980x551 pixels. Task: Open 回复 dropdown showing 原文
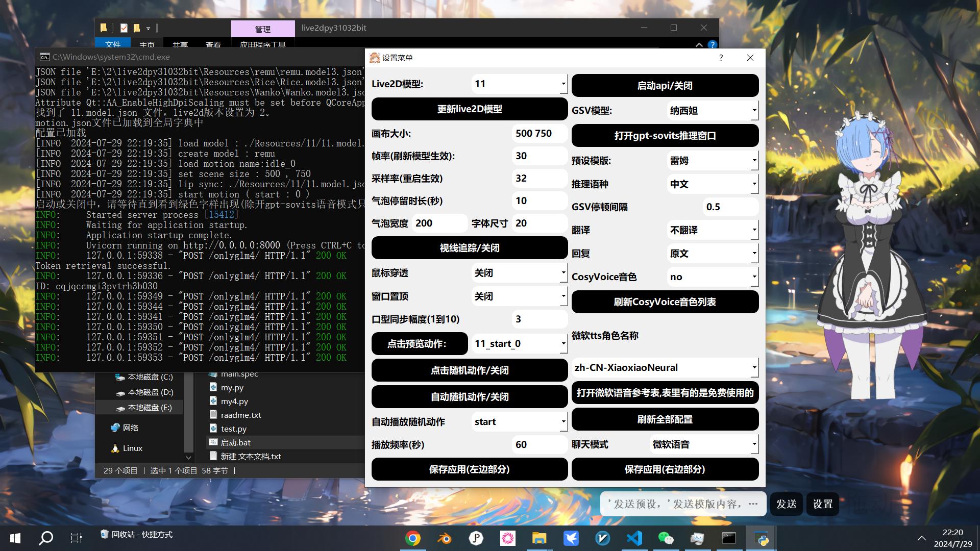[713, 253]
